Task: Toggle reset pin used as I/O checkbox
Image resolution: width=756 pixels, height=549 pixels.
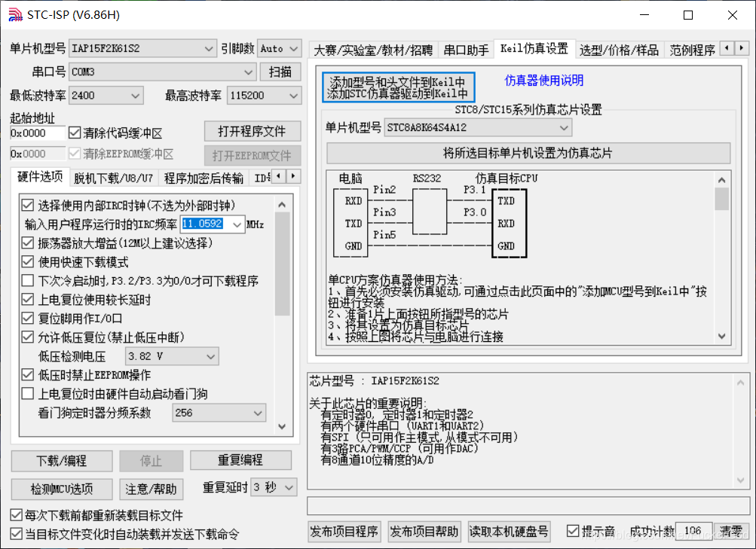Action: point(27,318)
